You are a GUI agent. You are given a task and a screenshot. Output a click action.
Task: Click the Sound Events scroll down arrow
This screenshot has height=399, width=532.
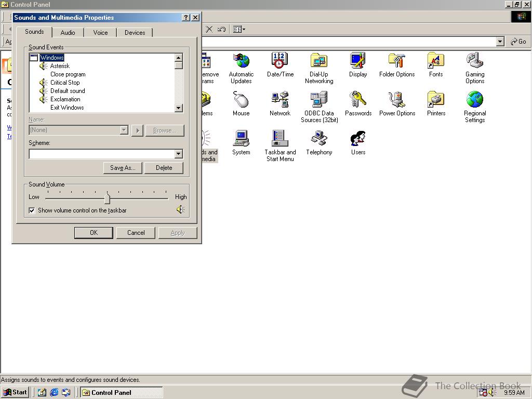[x=179, y=108]
